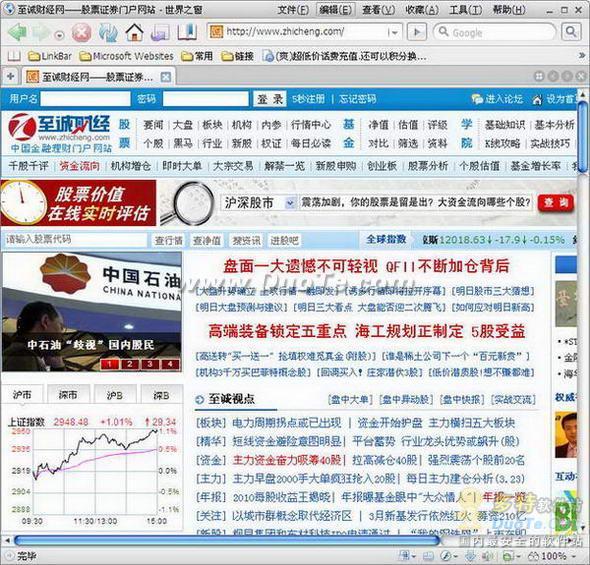This screenshot has height=565, width=590.
Task: Close the 至诚财经网 tab
Action: pyautogui.click(x=166, y=77)
